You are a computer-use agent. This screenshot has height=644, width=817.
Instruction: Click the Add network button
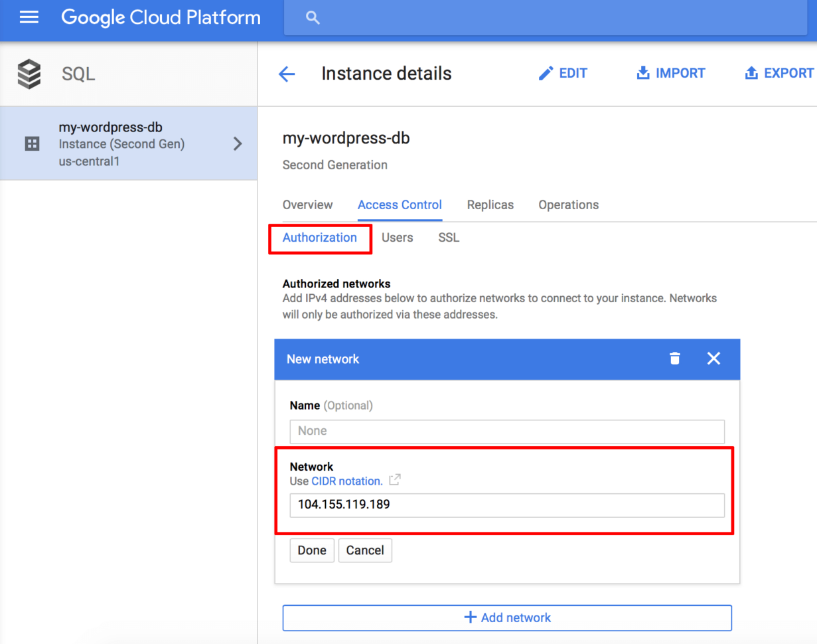(x=507, y=617)
